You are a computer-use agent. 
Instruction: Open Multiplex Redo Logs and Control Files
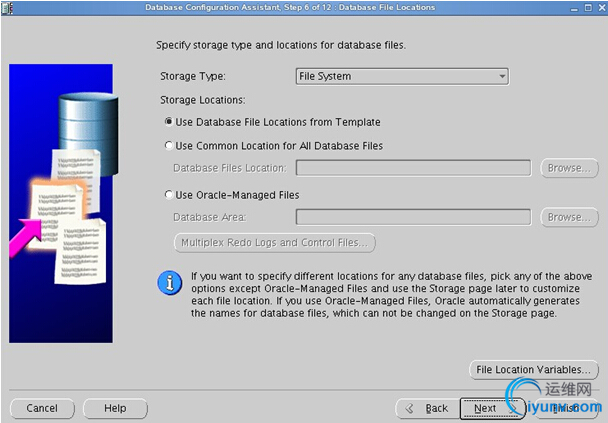pos(275,242)
